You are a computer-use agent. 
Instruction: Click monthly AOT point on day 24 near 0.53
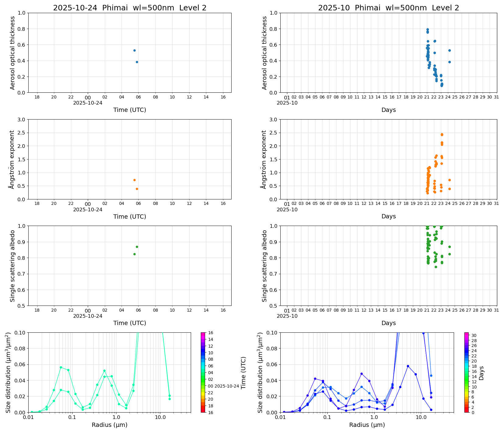coord(449,50)
